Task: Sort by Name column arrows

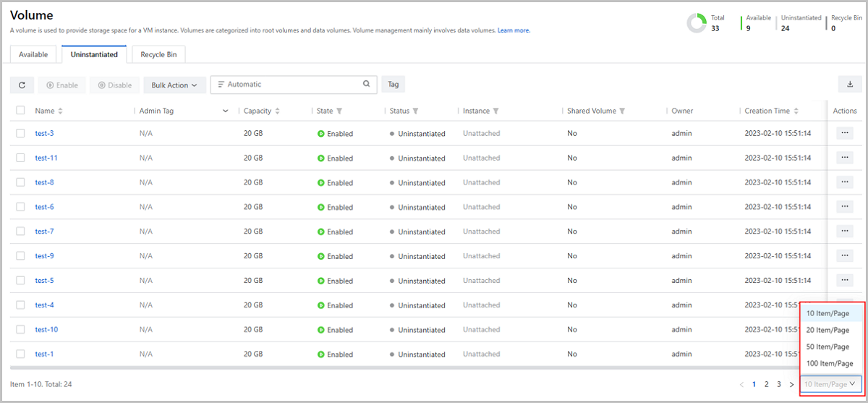Action: (60, 111)
